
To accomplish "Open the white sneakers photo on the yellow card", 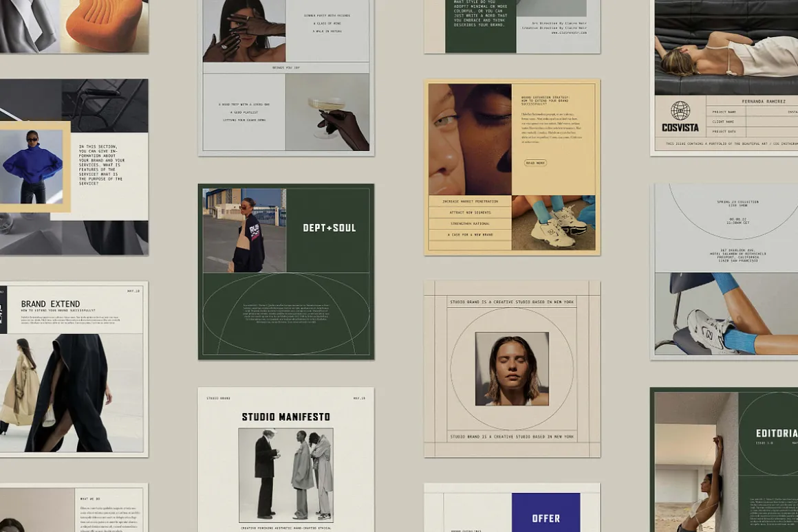I will 554,223.
